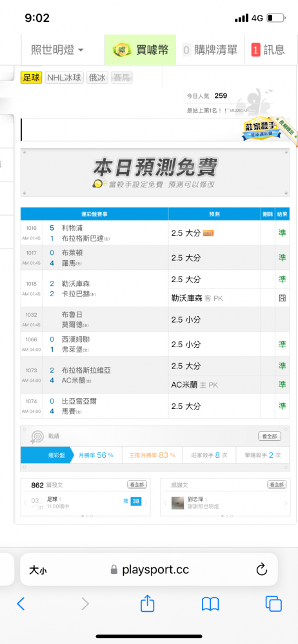Tap the playsport.cc address bar
Image resolution: width=298 pixels, height=644 pixels.
[150, 570]
